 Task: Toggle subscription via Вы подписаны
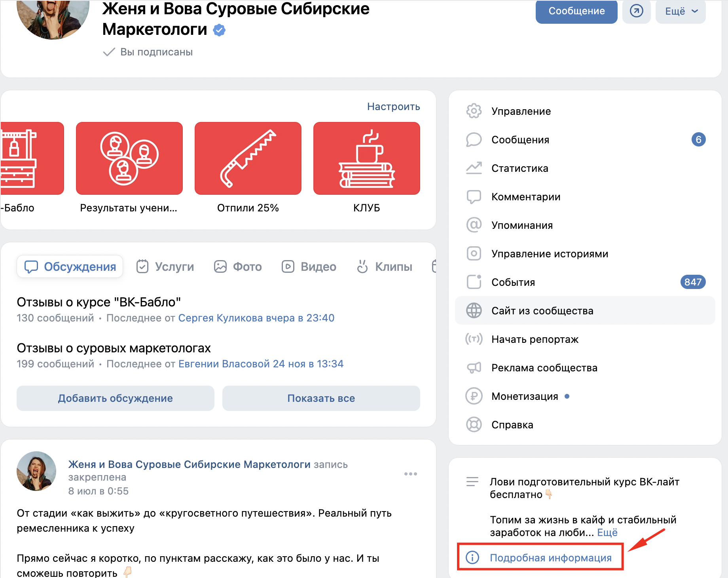pos(148,52)
